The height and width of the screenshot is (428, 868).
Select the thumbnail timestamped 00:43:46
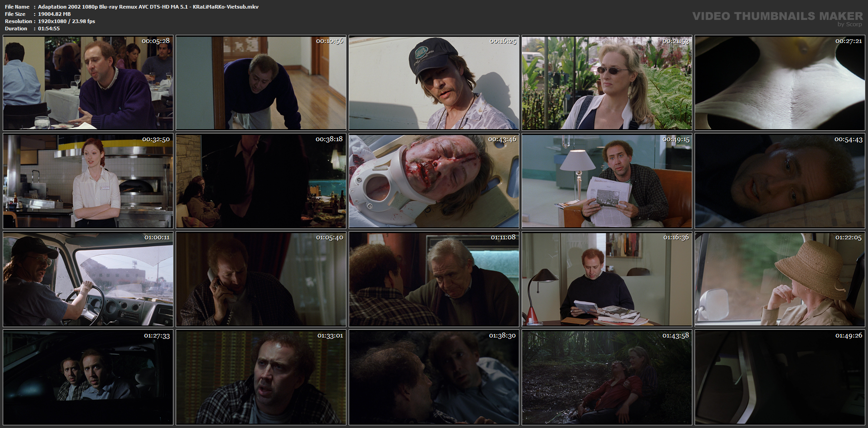(434, 181)
